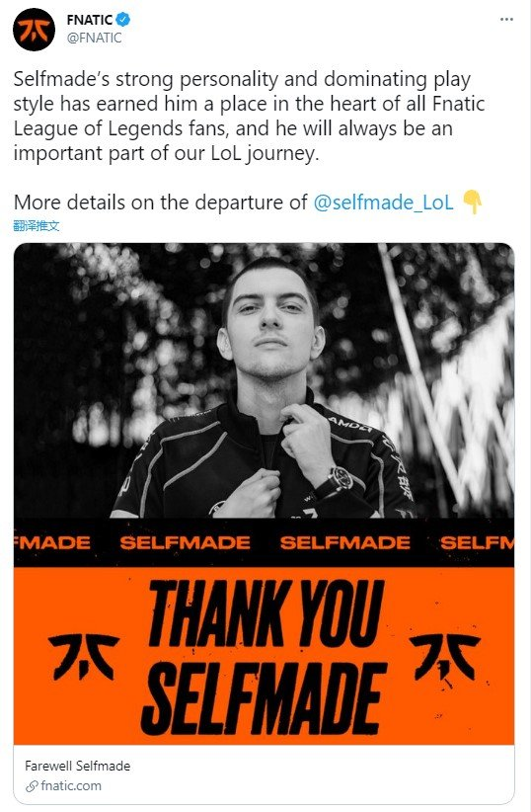Click the cut-off SELFM ticker text at the right
531x812 pixels.
tap(476, 542)
